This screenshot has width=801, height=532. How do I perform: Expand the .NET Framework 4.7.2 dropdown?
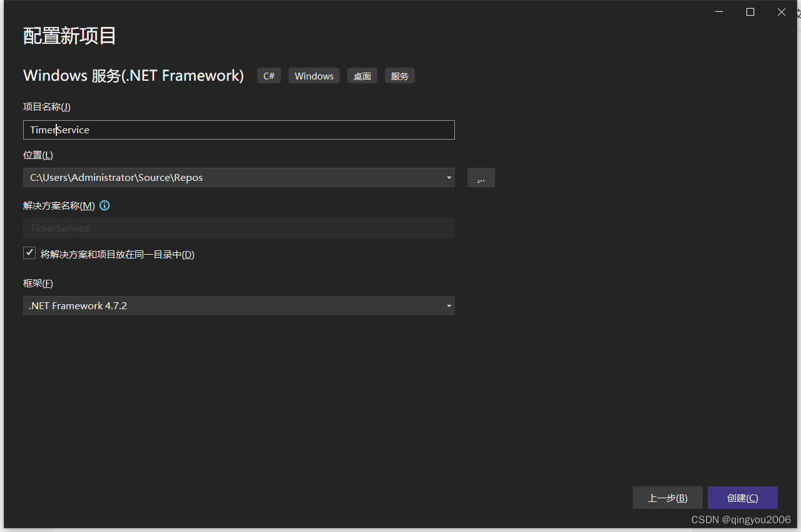239,305
